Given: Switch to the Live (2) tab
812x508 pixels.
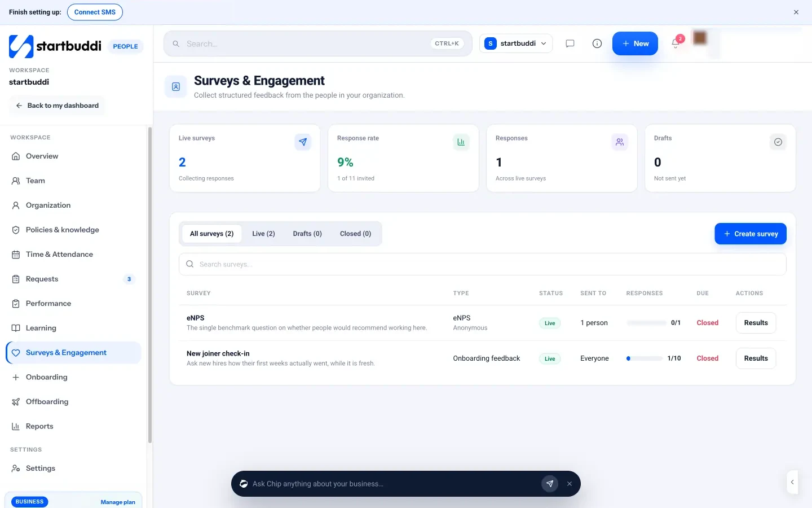Looking at the screenshot, I should pyautogui.click(x=263, y=234).
